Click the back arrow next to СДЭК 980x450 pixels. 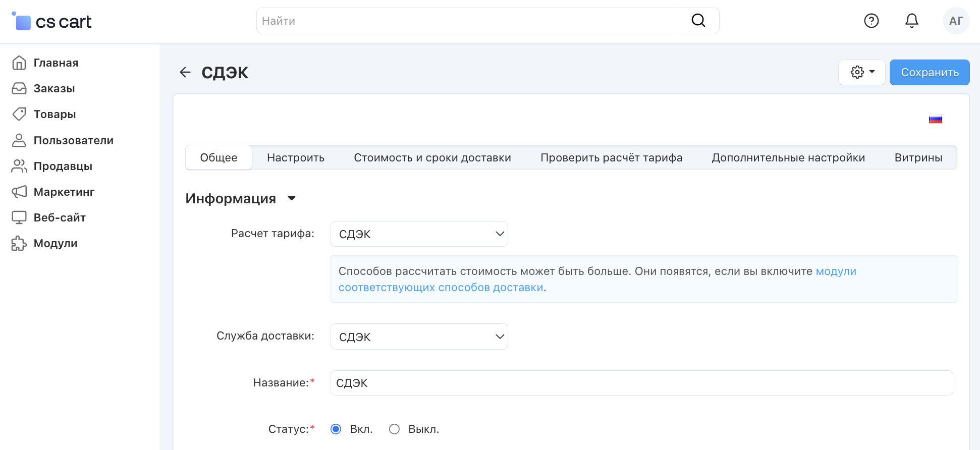pyautogui.click(x=185, y=73)
